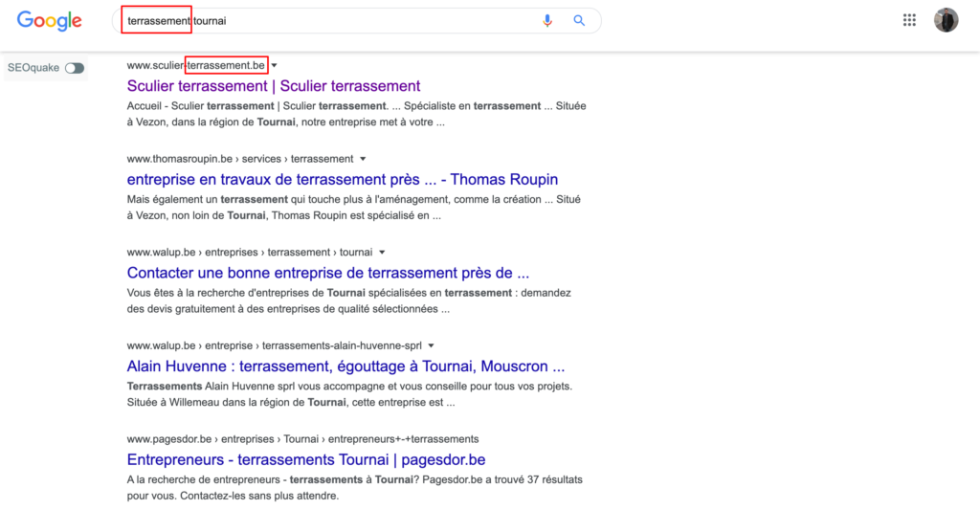Click the magnifying glass search button
Screen dimensions: 980x510
click(579, 21)
